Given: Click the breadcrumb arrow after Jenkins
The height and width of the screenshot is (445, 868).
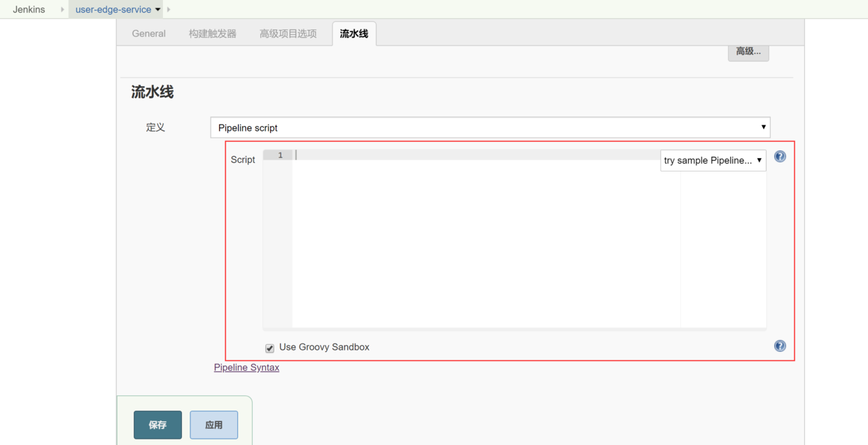Looking at the screenshot, I should [x=61, y=9].
